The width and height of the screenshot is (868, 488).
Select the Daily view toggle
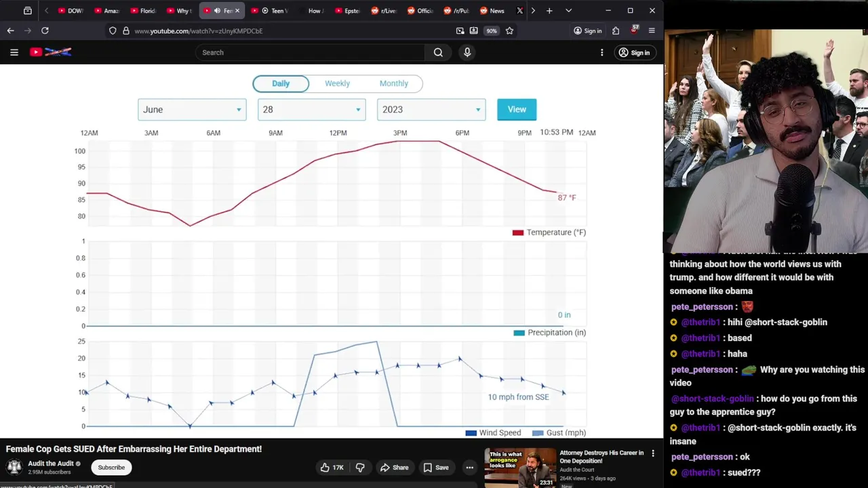pyautogui.click(x=281, y=83)
